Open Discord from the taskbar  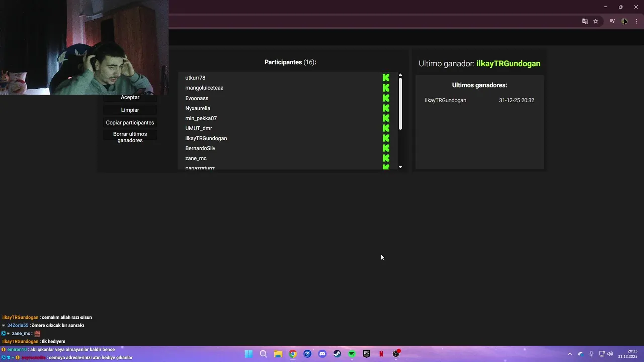pyautogui.click(x=322, y=354)
